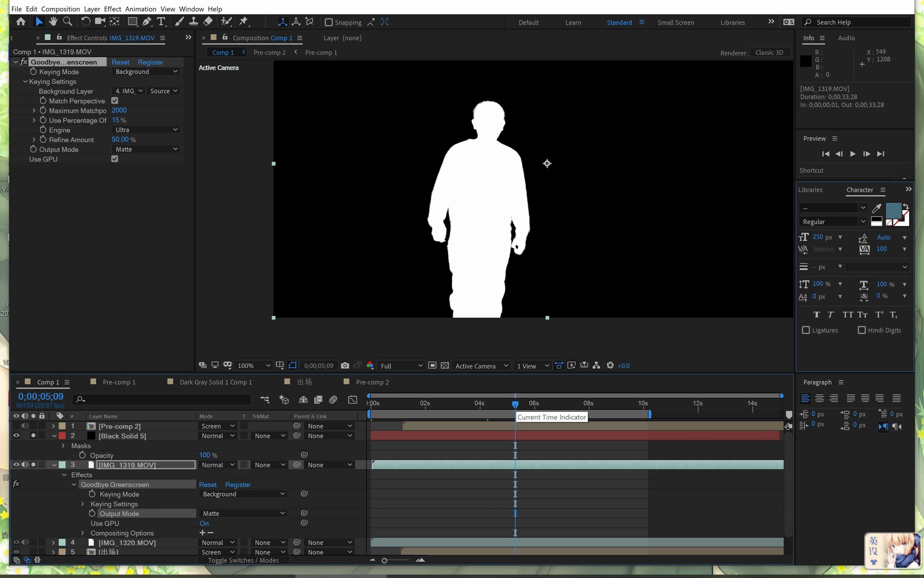
Task: Switch to Small Screen workspace
Action: coord(675,23)
